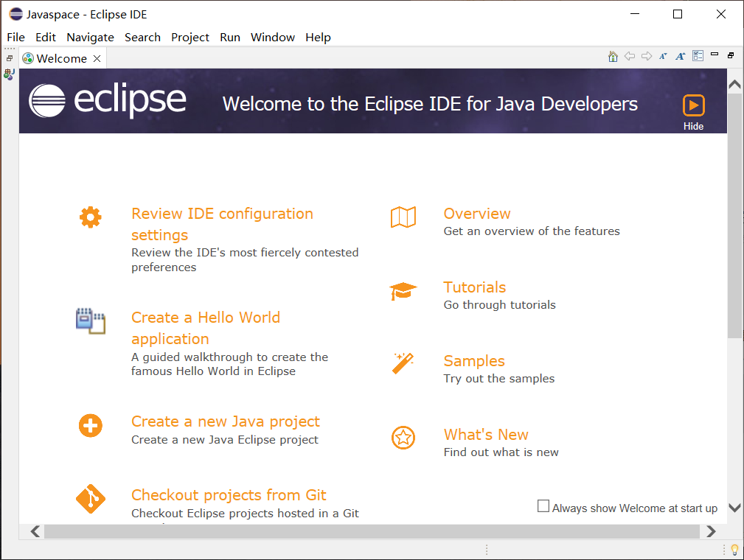The height and width of the screenshot is (560, 744).
Task: Open the Java perspective icon in the left sidebar
Action: coord(9,74)
